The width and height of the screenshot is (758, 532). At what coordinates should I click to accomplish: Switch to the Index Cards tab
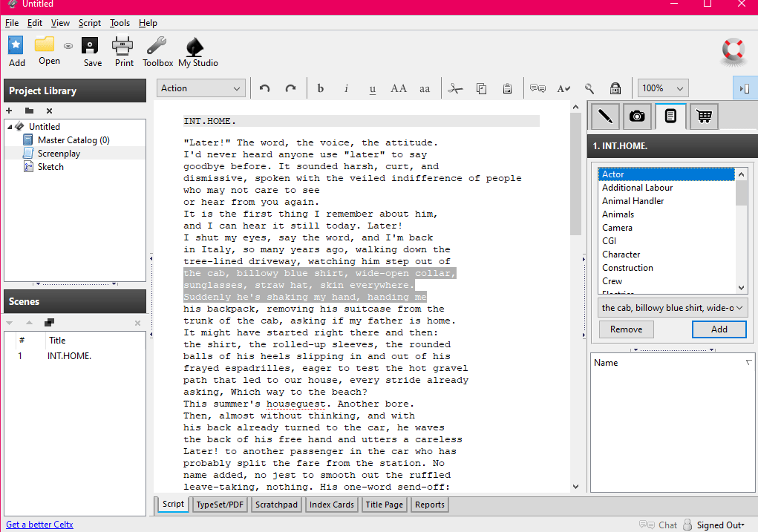click(332, 505)
